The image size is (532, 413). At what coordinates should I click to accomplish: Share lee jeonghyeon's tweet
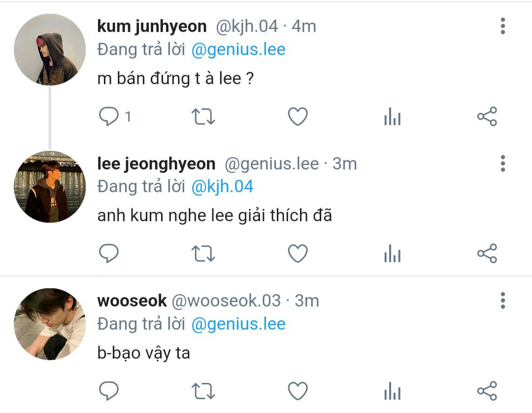(x=487, y=253)
